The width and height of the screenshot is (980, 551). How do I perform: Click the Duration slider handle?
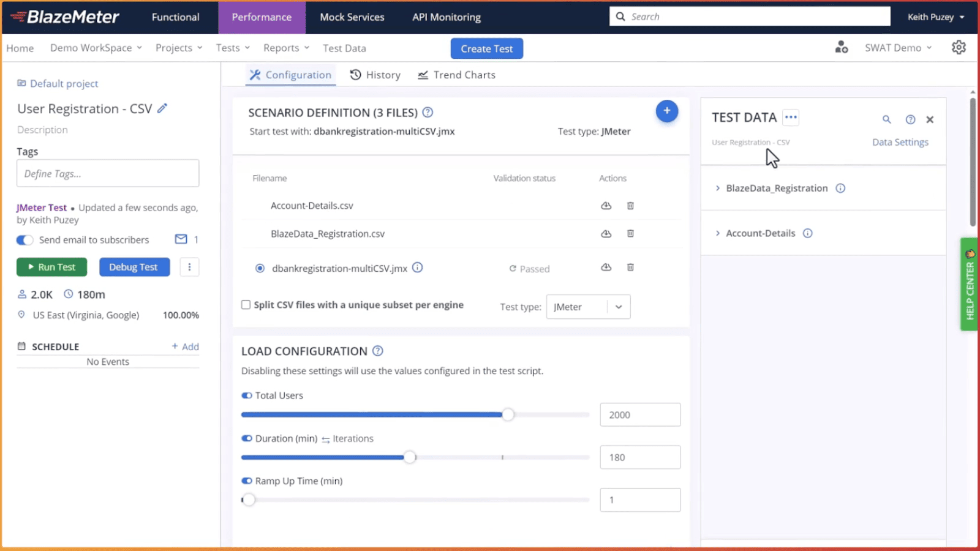click(x=410, y=457)
